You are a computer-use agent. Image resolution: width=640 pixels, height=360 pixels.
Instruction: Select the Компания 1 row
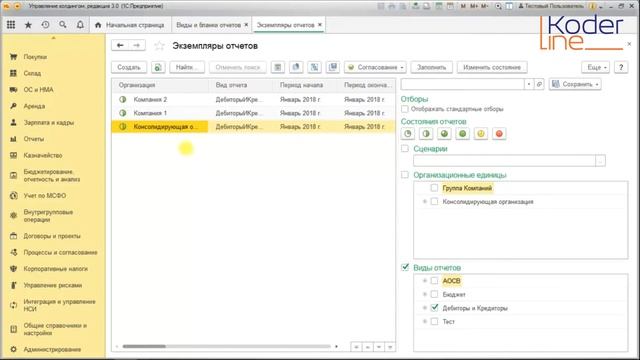pos(253,113)
